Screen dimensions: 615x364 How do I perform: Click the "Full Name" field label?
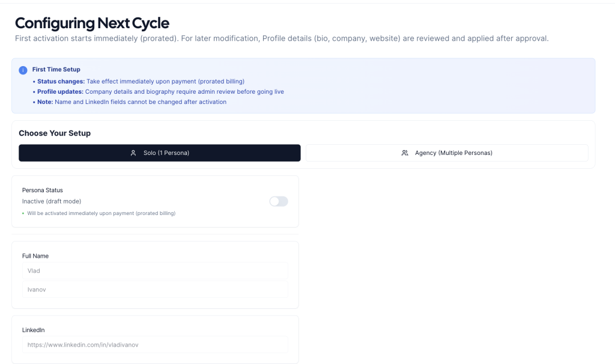35,256
